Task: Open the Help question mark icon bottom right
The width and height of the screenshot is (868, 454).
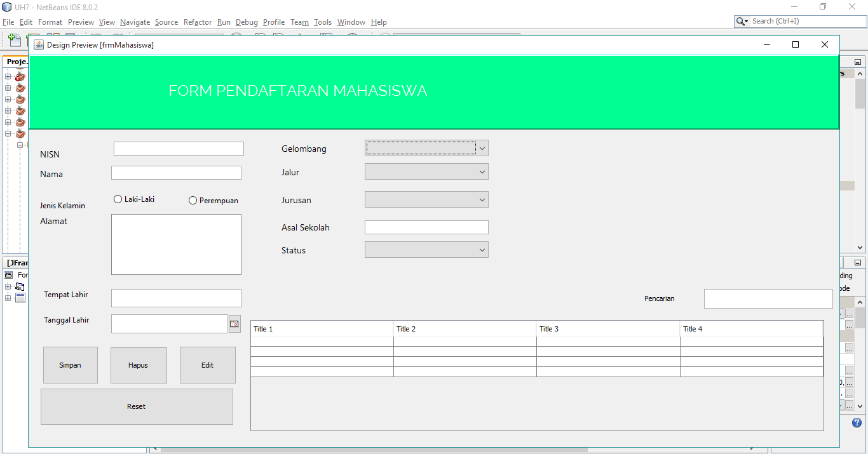Action: tap(856, 422)
